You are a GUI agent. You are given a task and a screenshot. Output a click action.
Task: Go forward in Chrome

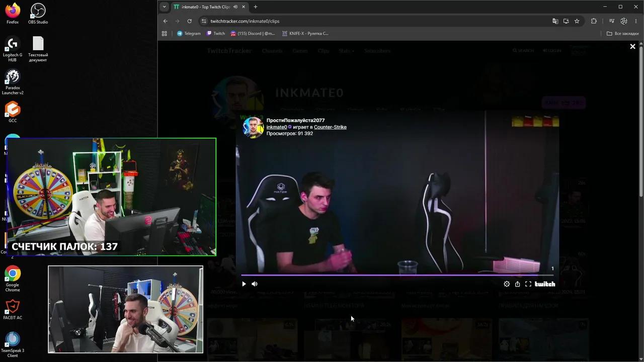(x=177, y=21)
